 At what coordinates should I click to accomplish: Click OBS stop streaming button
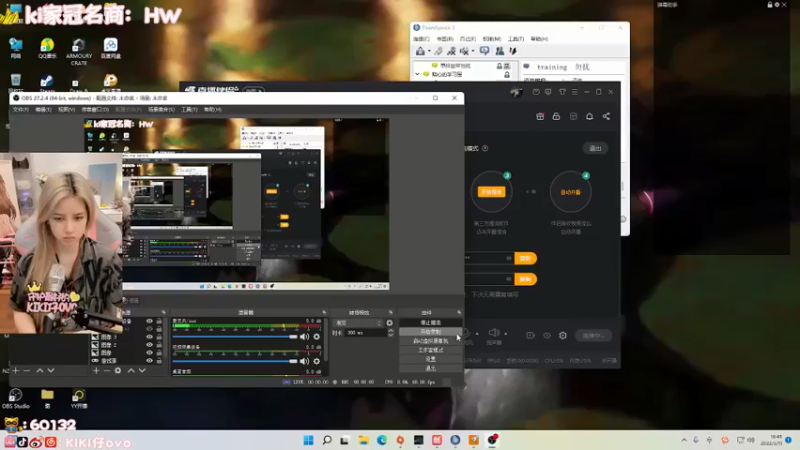(430, 322)
